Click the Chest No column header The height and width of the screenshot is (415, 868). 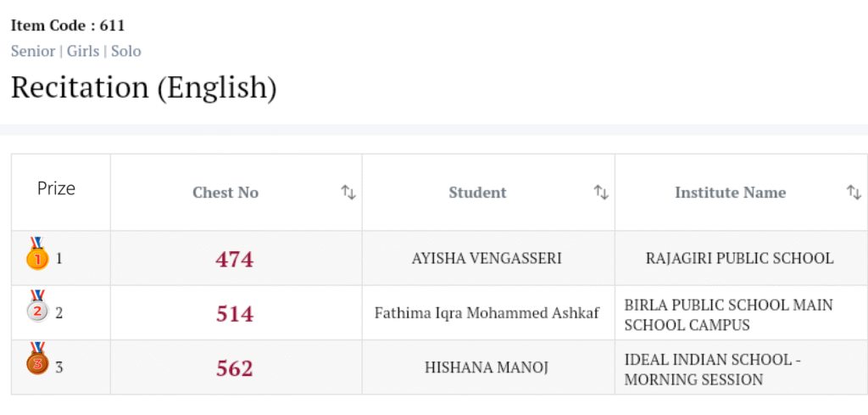[225, 193]
